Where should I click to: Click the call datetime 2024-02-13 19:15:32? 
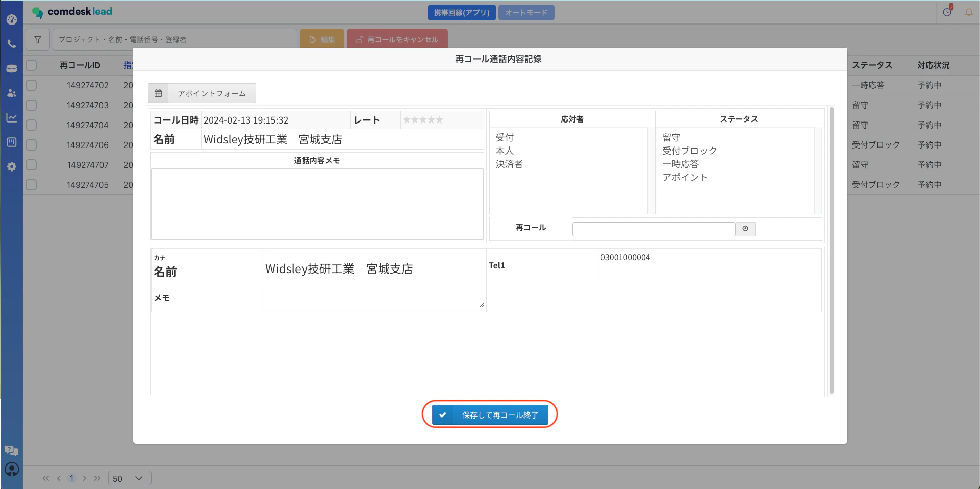(x=246, y=120)
